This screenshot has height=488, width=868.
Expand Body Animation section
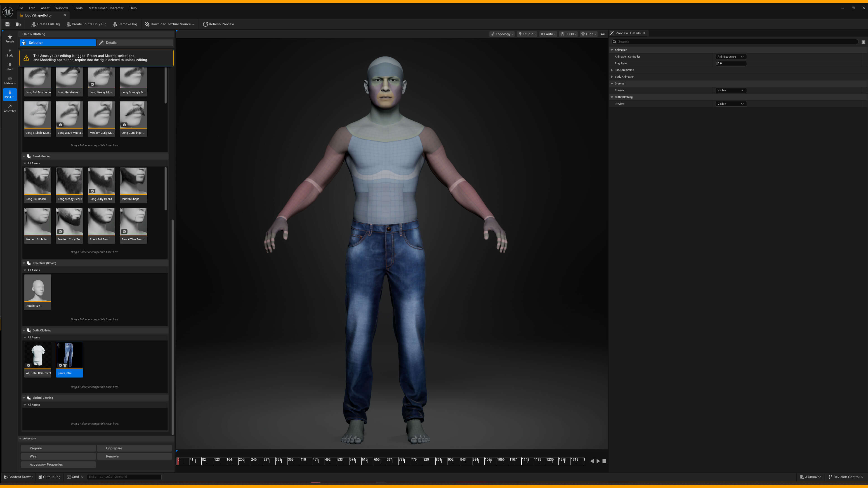click(x=612, y=77)
